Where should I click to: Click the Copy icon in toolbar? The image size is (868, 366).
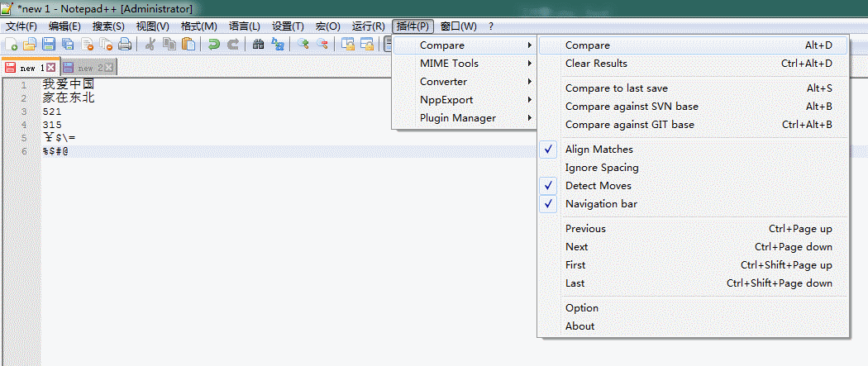tap(169, 45)
